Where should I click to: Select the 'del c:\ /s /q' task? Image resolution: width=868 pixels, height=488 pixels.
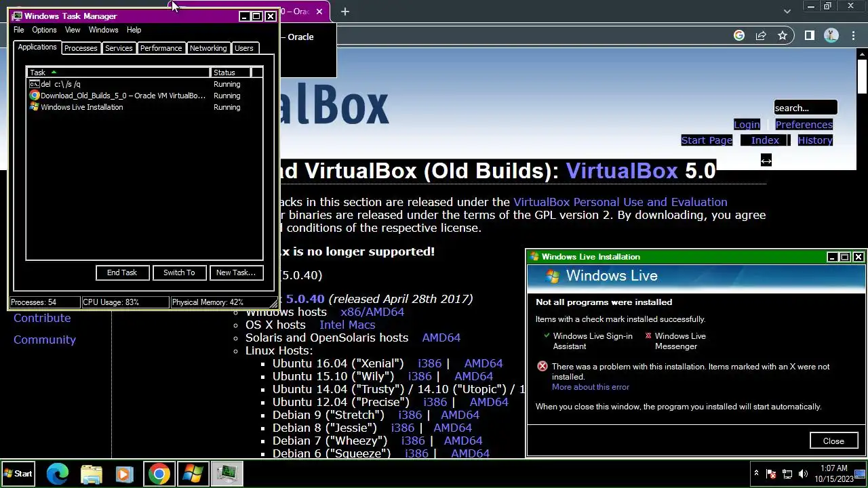[144, 84]
